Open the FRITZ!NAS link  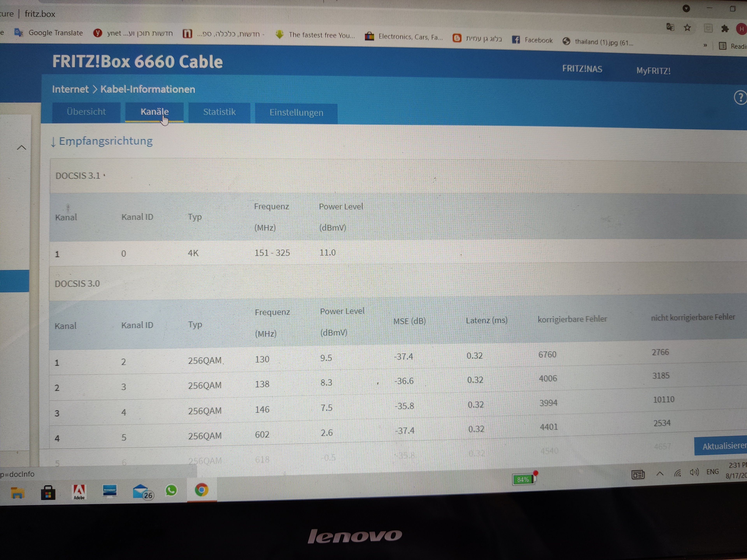click(582, 69)
